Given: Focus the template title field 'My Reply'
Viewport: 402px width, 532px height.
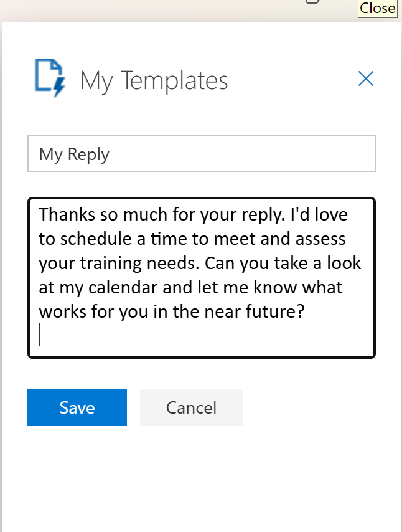Looking at the screenshot, I should pyautogui.click(x=201, y=153).
